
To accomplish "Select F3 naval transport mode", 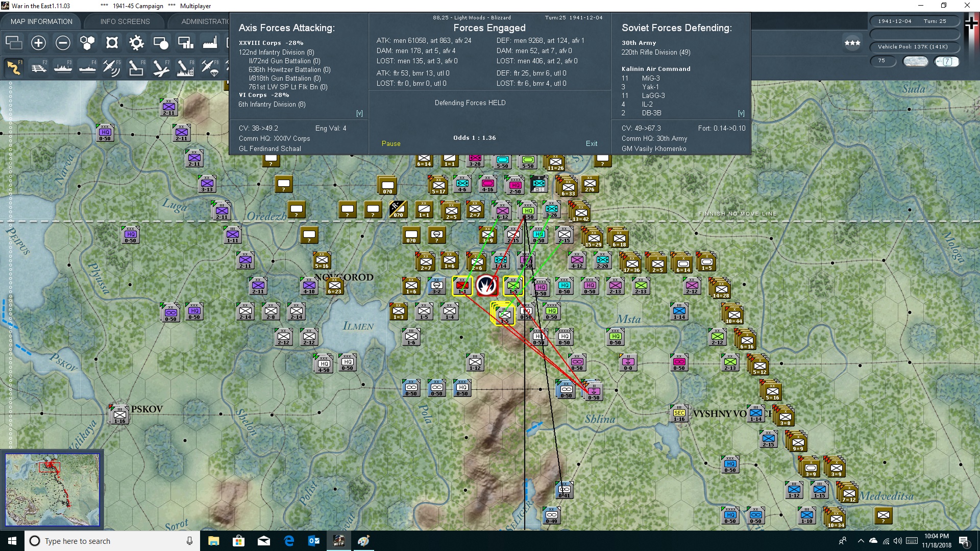I will coord(63,68).
